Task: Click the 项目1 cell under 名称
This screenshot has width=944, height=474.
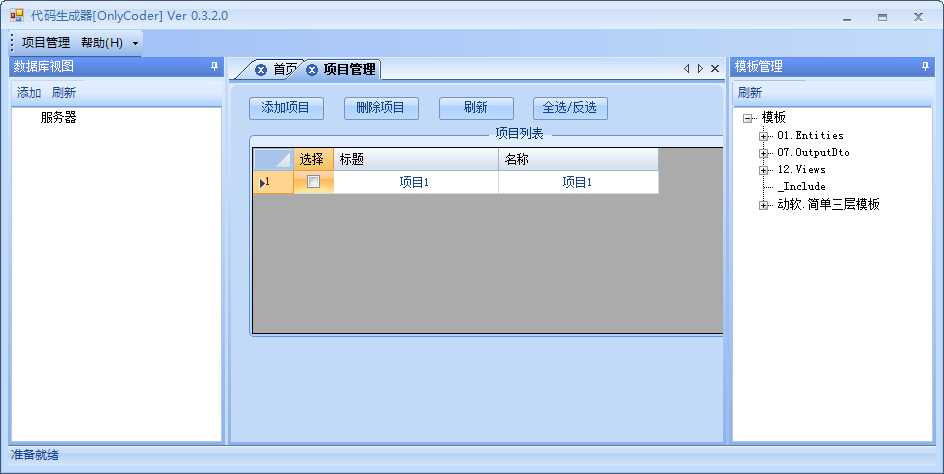Action: click(x=578, y=182)
